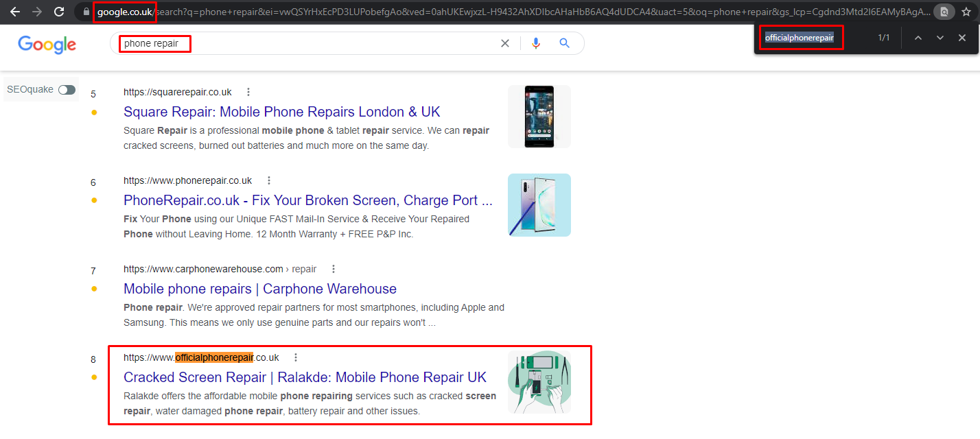Viewport: 980px width, 439px height.
Task: Open the Square Repair: Mobile Phone Repairs link
Action: tap(281, 112)
